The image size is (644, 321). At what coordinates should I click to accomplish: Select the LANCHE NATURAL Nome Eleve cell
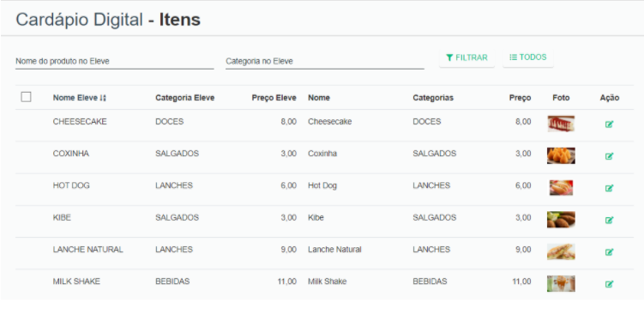tap(87, 250)
